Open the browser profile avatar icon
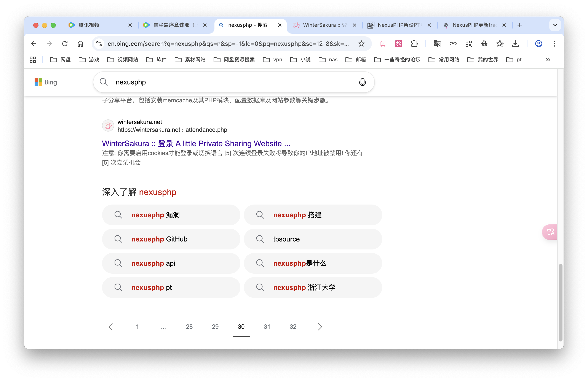 tap(538, 44)
